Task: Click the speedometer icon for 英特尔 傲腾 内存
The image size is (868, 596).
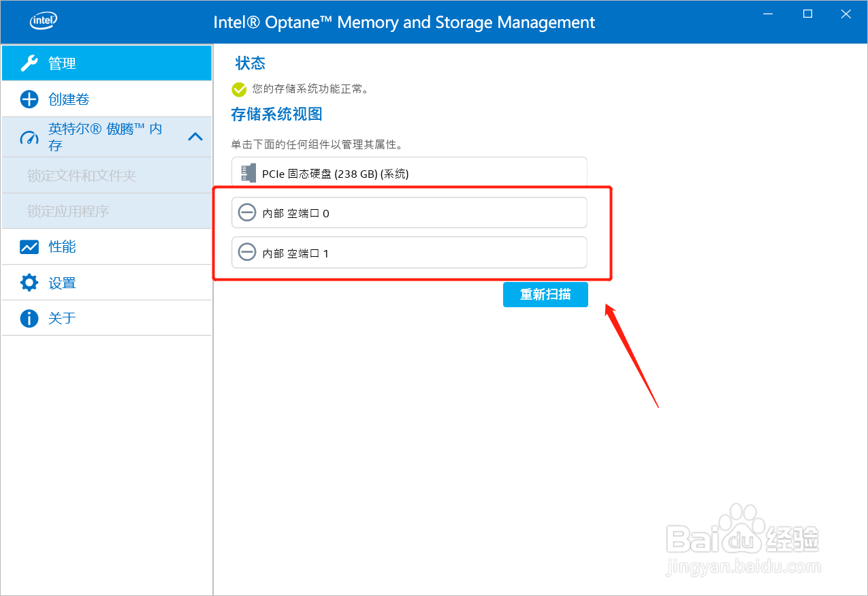Action: tap(29, 137)
